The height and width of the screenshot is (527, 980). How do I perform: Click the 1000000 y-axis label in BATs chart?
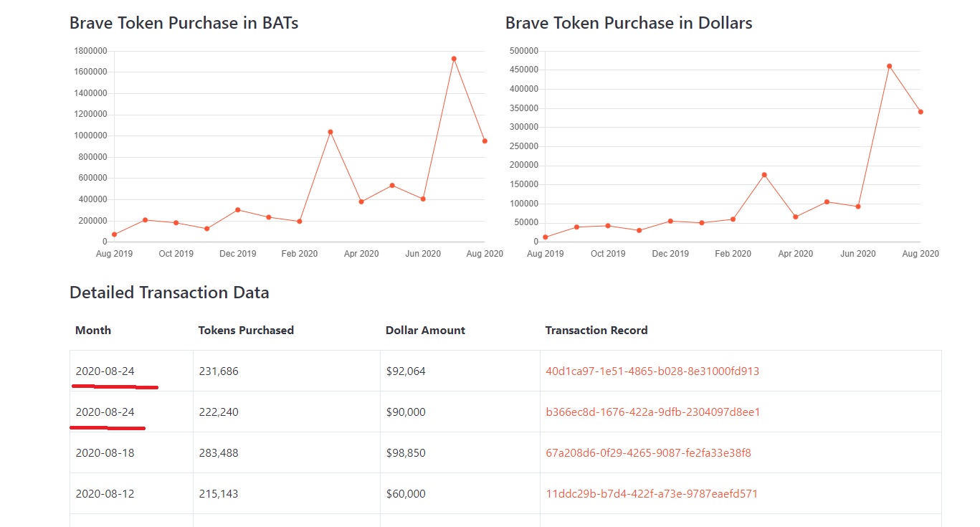90,136
